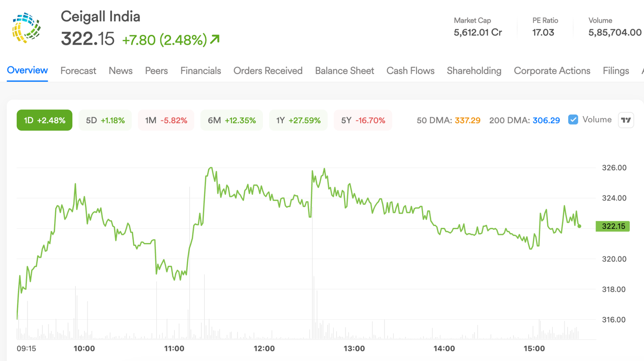The height and width of the screenshot is (361, 644).
Task: Select the 1D +2.48% range
Action: [44, 120]
